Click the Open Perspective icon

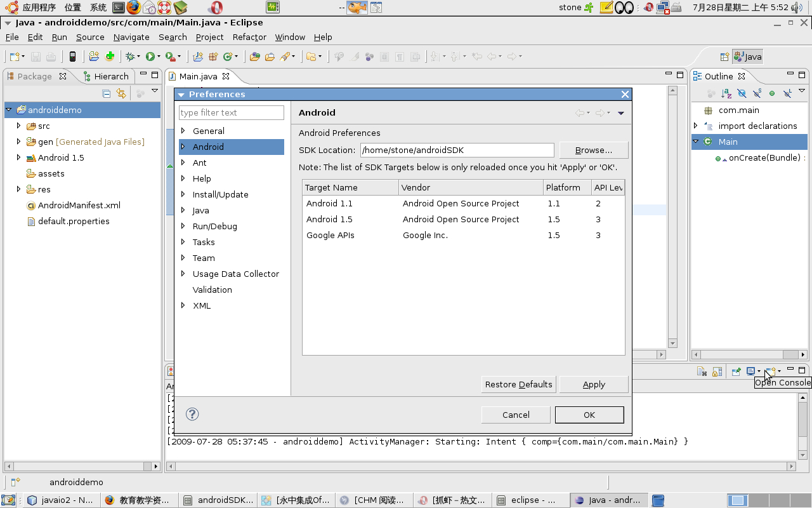click(x=724, y=57)
